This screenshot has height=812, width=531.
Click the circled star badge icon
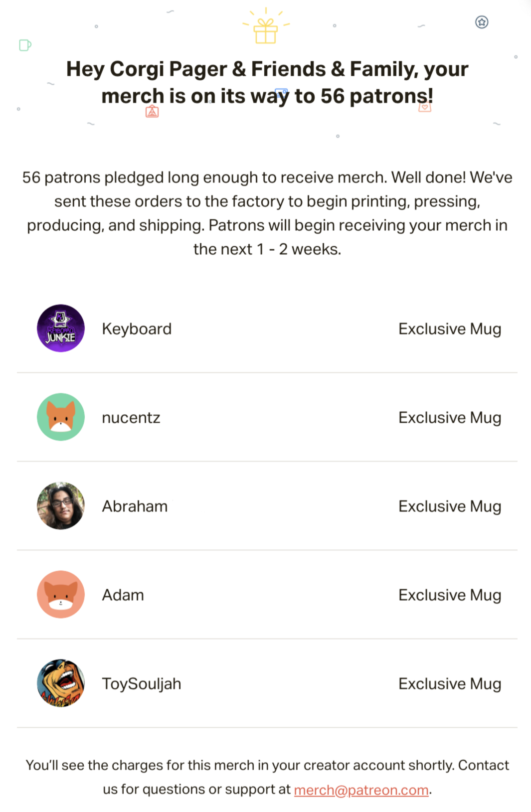point(482,22)
